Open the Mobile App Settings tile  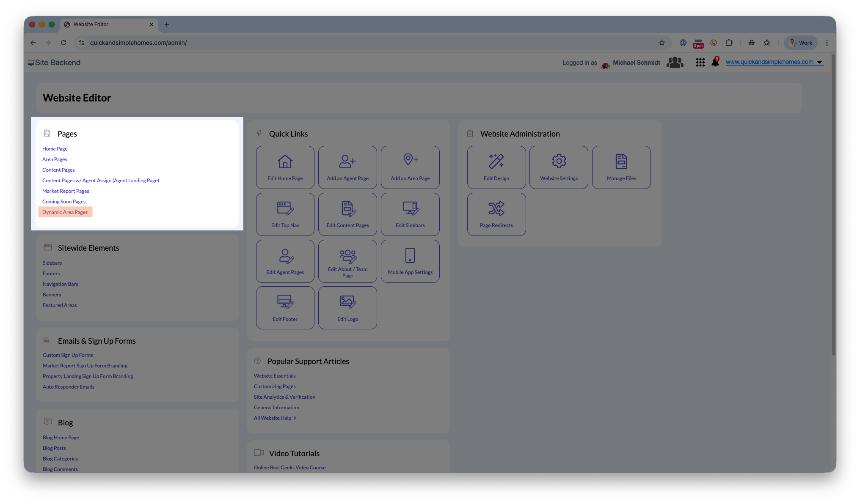pyautogui.click(x=410, y=261)
